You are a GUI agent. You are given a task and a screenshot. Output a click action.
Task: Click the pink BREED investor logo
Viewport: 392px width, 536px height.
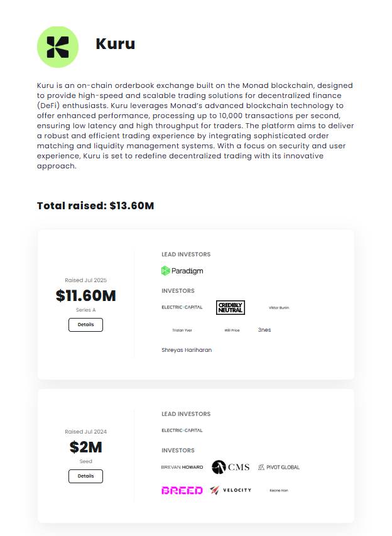(x=182, y=490)
